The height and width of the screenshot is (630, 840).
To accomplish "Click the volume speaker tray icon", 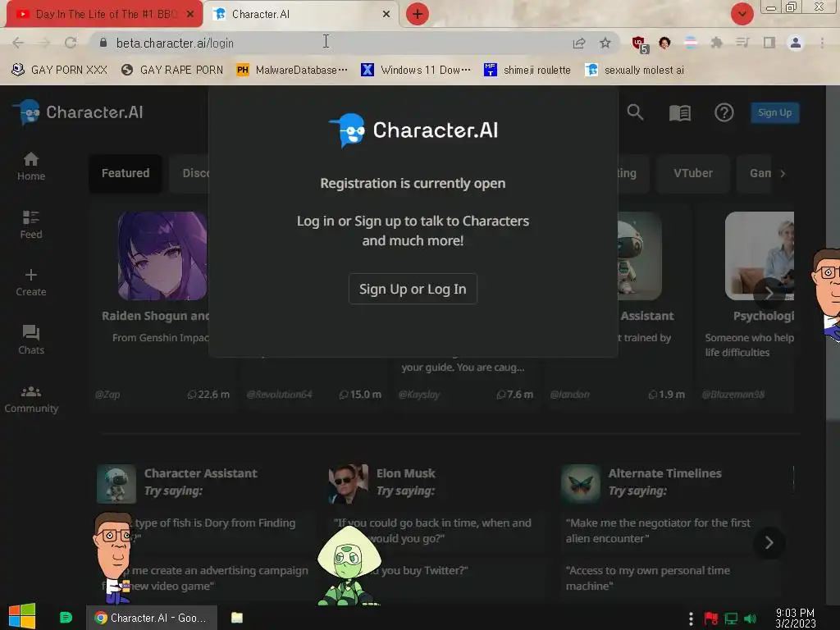I will click(x=750, y=619).
